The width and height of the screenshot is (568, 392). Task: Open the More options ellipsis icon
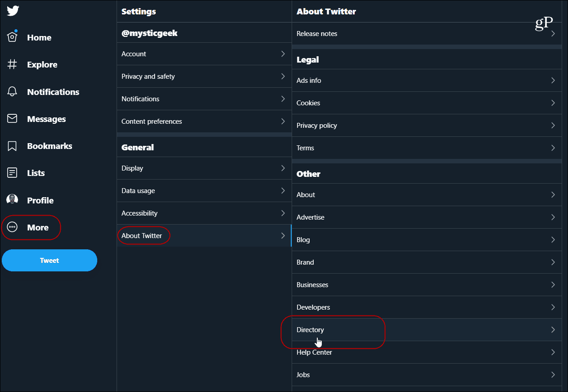(x=12, y=227)
